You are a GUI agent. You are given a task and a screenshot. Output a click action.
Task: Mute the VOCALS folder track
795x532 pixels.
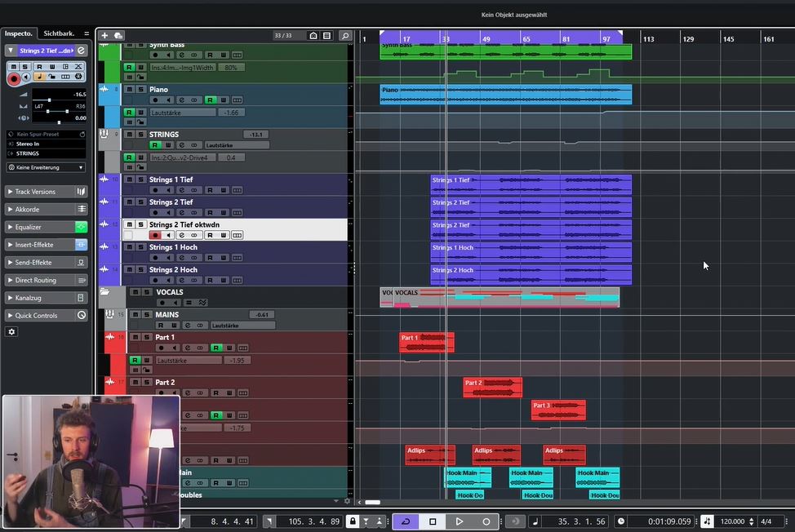click(x=135, y=292)
